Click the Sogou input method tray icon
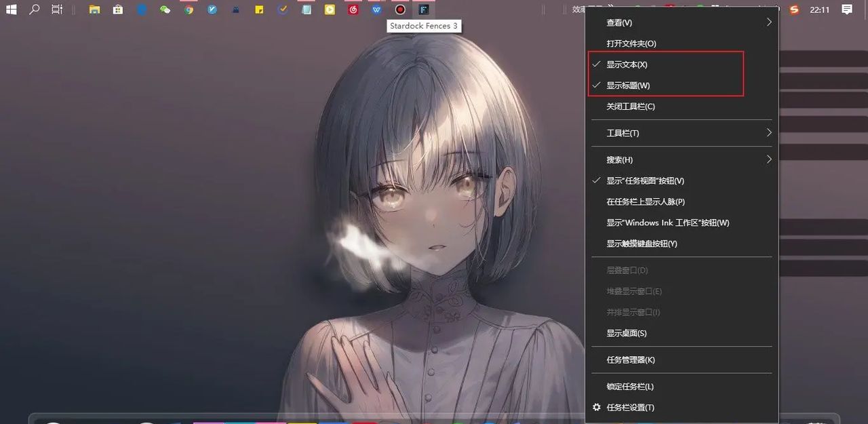Screen dimensions: 868x424 coord(794,9)
